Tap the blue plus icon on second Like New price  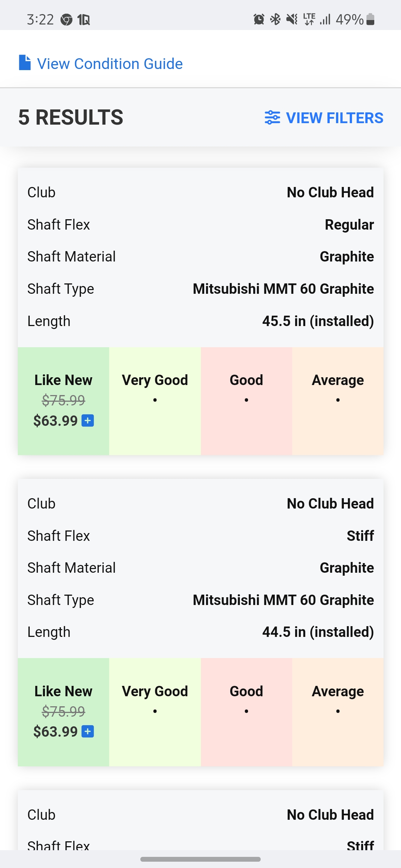88,731
